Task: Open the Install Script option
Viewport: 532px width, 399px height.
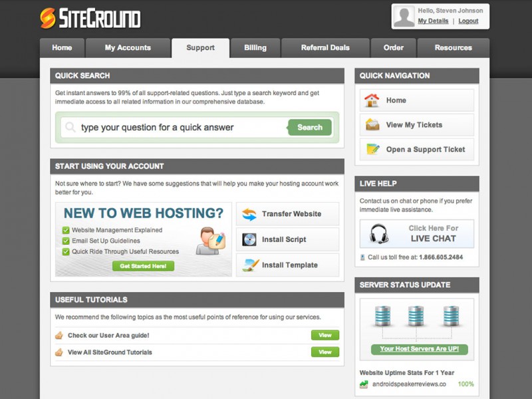Action: click(287, 239)
